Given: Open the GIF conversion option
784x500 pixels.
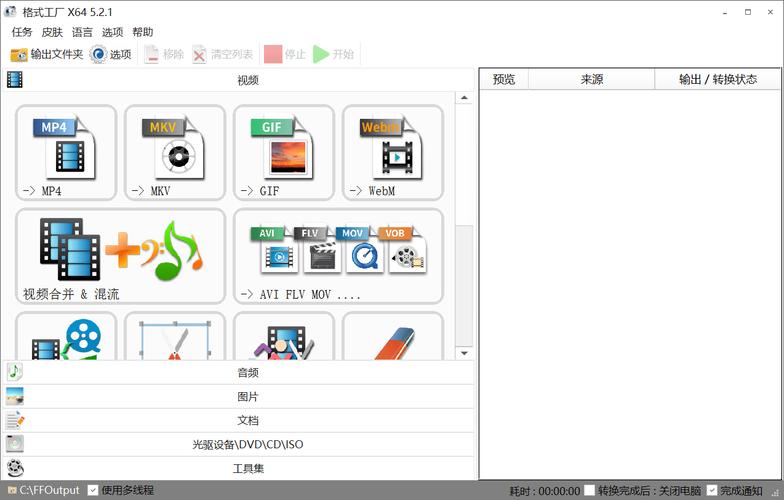Looking at the screenshot, I should click(284, 152).
